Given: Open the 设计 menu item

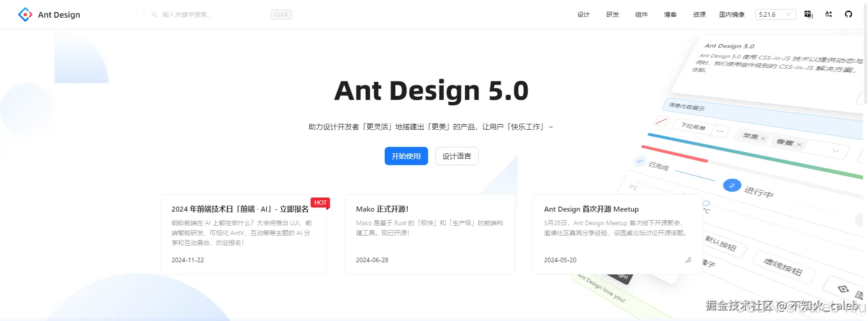Looking at the screenshot, I should pos(584,14).
